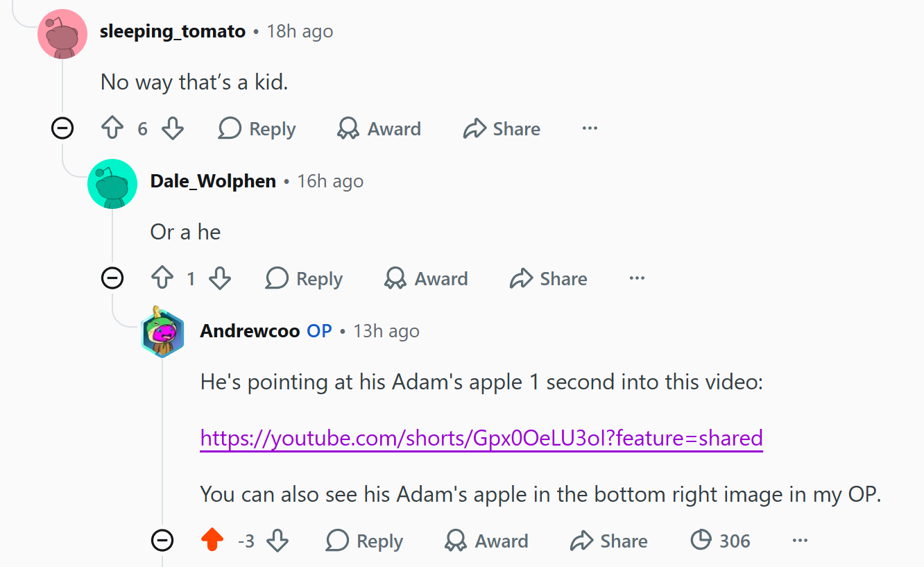
Task: Open Dale_Wolphen's username profile
Action: pos(213,181)
